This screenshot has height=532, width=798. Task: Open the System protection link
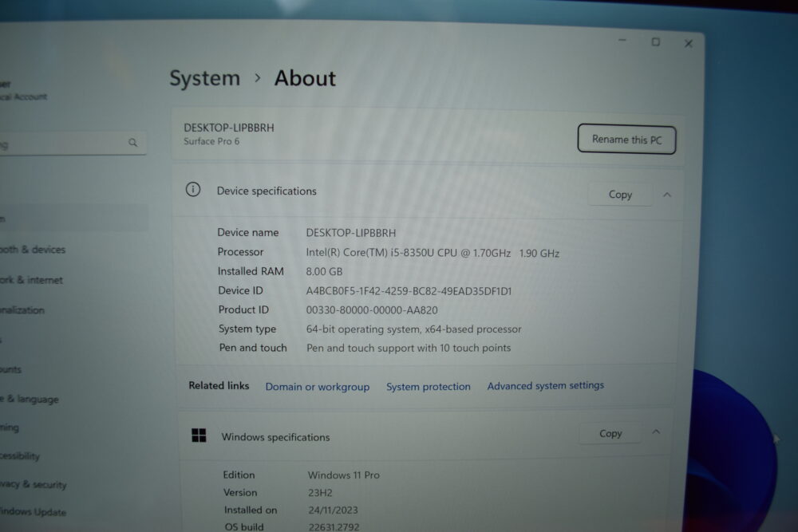pos(428,387)
